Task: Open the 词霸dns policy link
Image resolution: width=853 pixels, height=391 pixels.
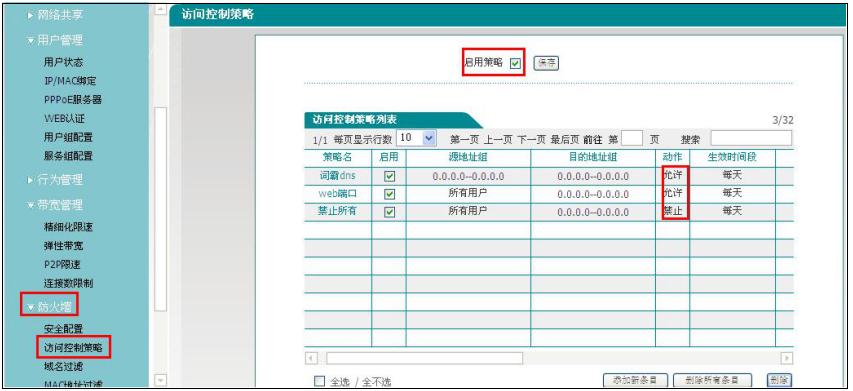Action: [337, 176]
